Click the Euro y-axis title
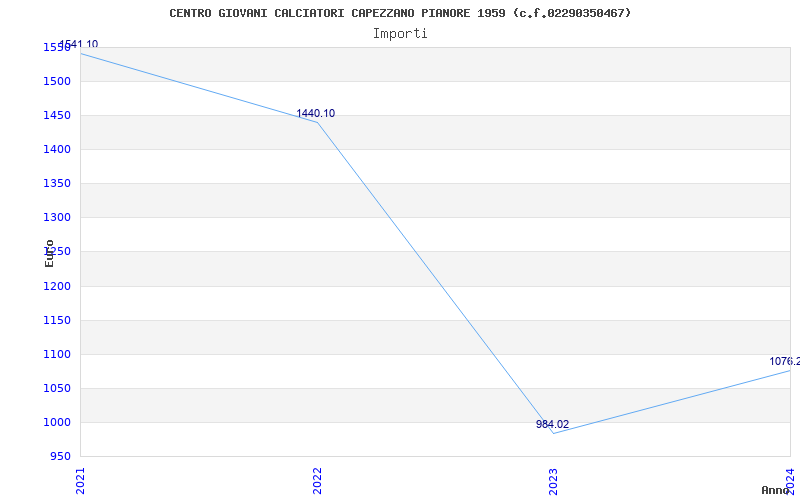 coord(49,253)
